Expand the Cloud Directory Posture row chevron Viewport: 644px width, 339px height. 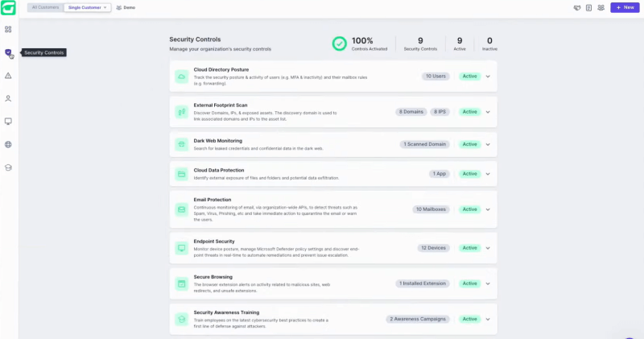(x=488, y=76)
